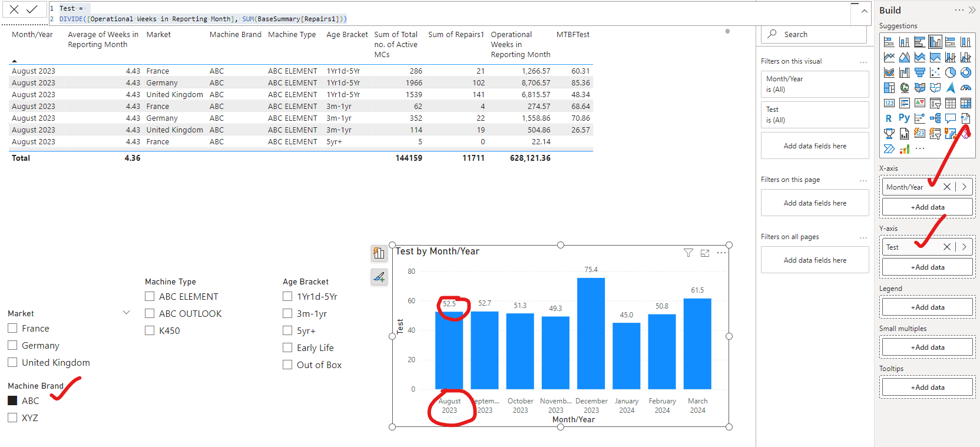This screenshot has height=447, width=980.
Task: Expand the Market slicer dropdown chevron
Action: click(126, 313)
